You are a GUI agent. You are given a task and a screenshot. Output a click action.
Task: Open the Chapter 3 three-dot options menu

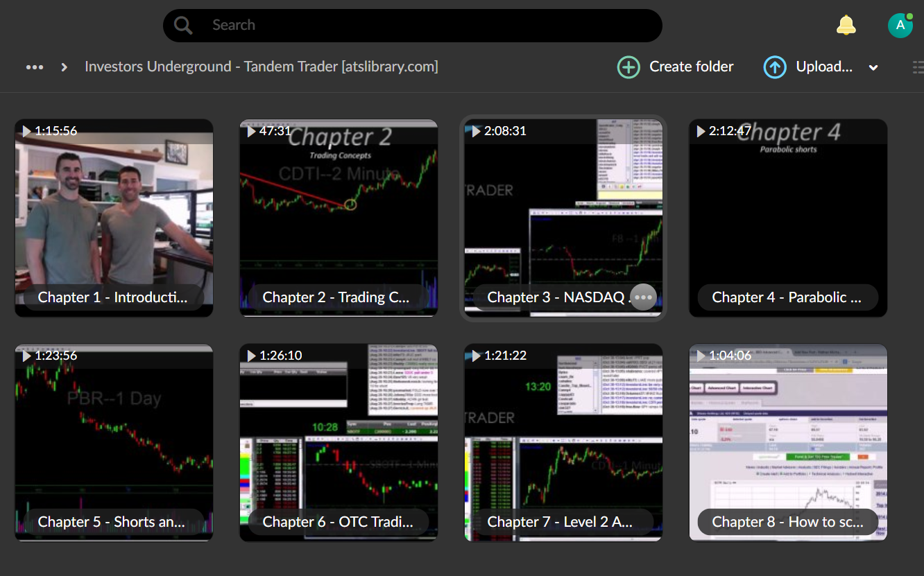644,297
